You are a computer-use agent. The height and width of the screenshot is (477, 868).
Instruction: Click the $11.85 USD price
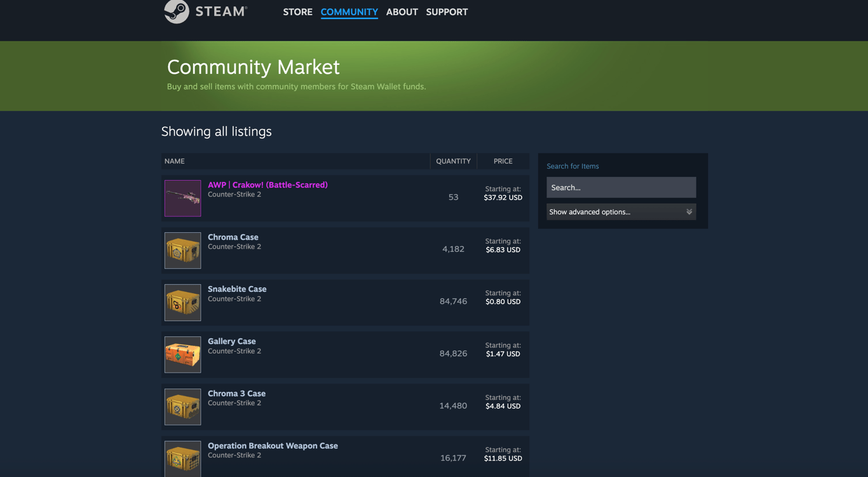pos(503,459)
